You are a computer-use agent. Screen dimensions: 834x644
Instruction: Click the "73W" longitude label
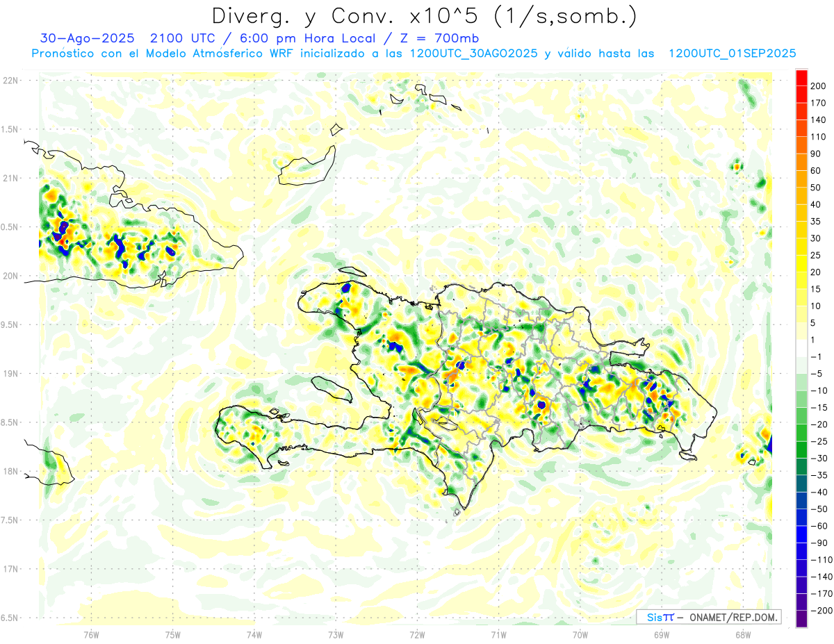click(x=336, y=634)
